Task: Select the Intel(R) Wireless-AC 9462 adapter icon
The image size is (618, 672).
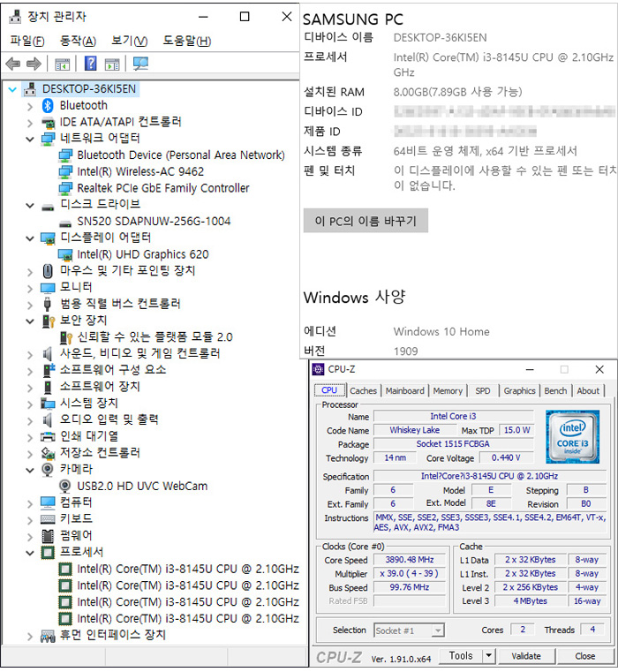Action: (65, 171)
